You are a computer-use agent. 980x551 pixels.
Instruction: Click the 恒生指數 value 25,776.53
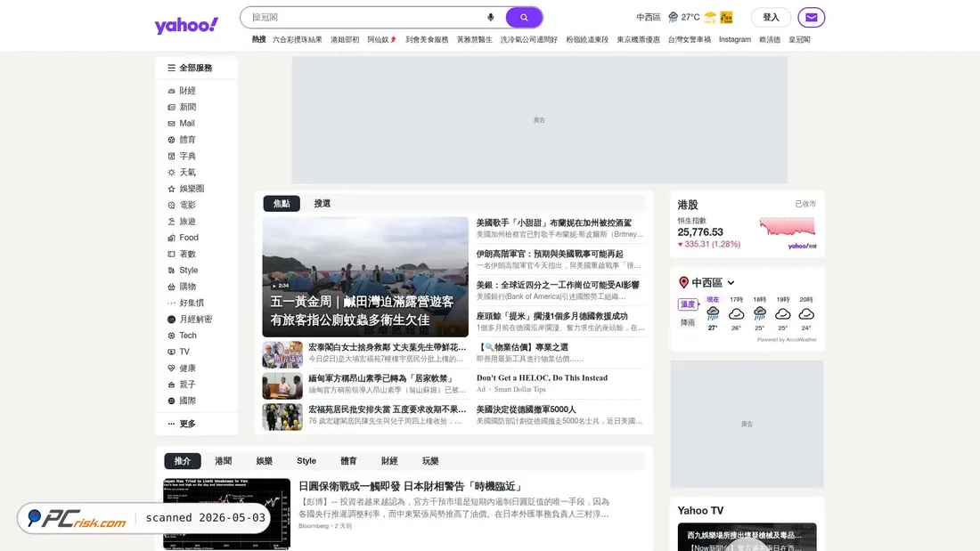pos(700,232)
